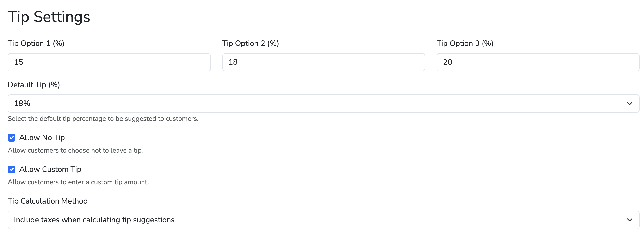644x241 pixels.
Task: Click the Tip Option 2 percentage field
Action: (323, 62)
